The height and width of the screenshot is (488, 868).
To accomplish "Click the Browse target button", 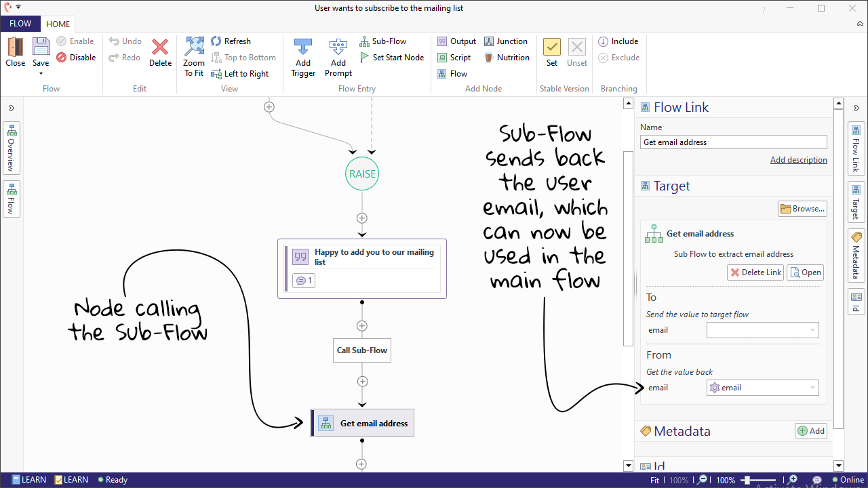I will tap(802, 209).
